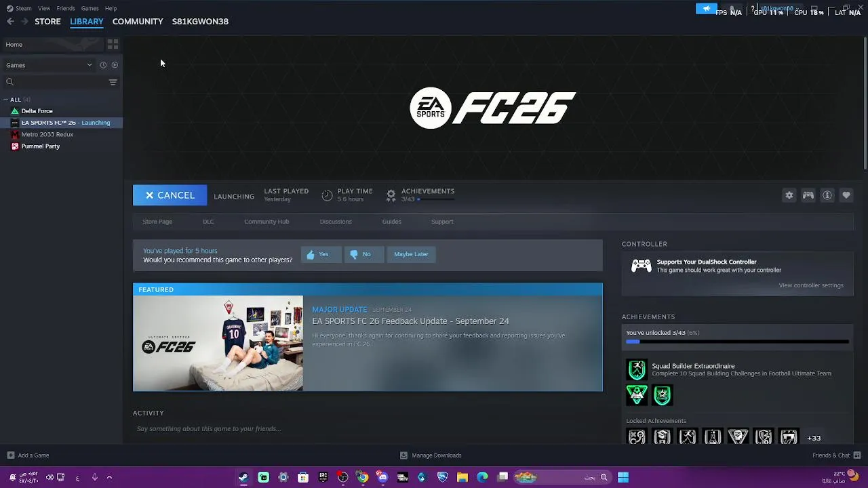868x488 pixels.
Task: Click the achievements unlocked progress bar
Action: tap(737, 342)
